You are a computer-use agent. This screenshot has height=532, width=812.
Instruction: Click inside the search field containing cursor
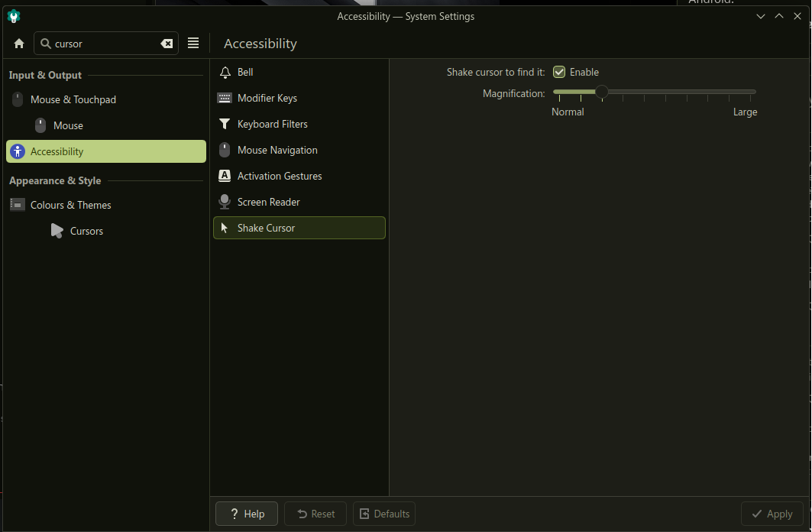(x=106, y=44)
